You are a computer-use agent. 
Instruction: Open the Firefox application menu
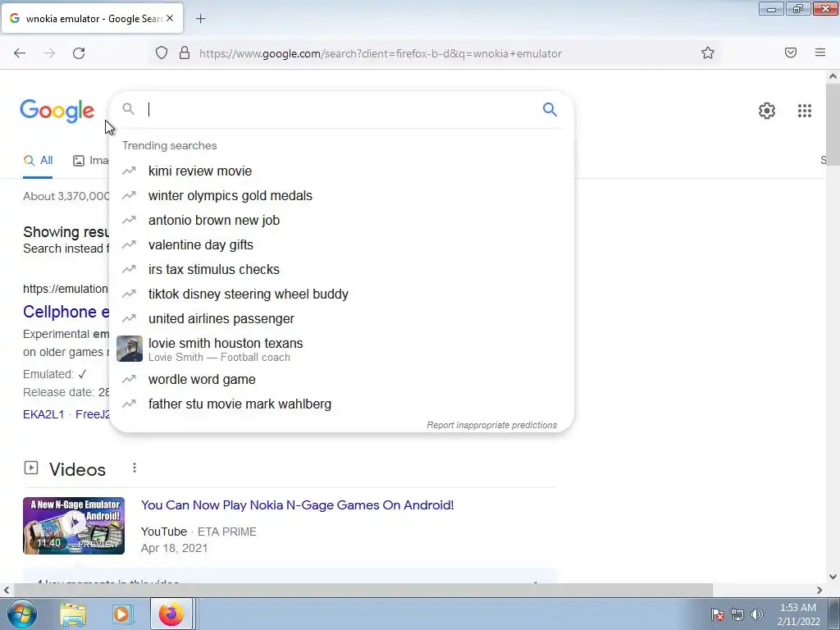[820, 52]
